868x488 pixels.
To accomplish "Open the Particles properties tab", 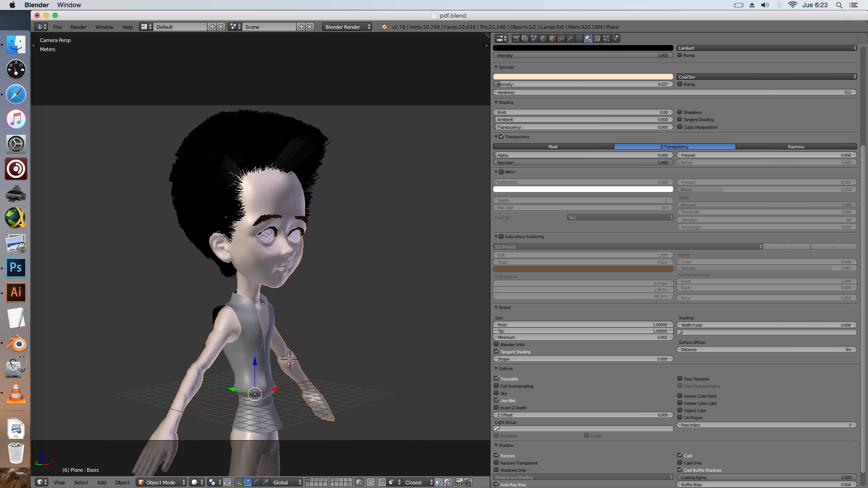I will click(x=606, y=38).
